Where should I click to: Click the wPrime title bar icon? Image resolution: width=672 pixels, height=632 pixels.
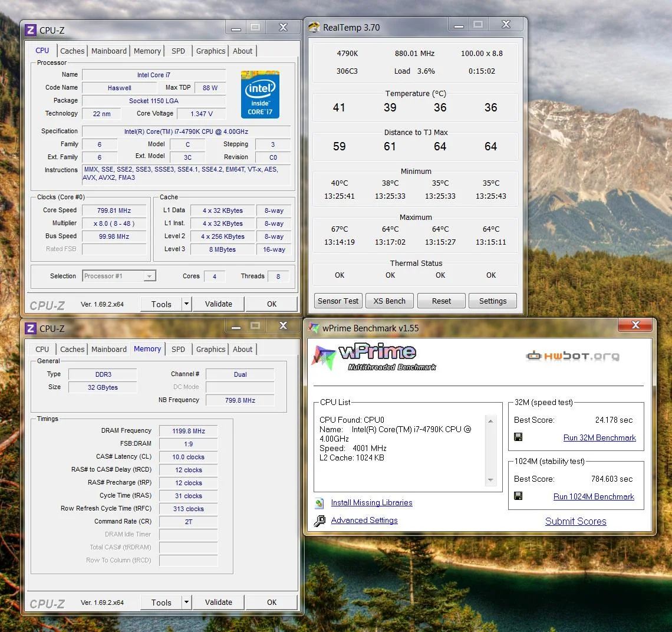click(314, 328)
